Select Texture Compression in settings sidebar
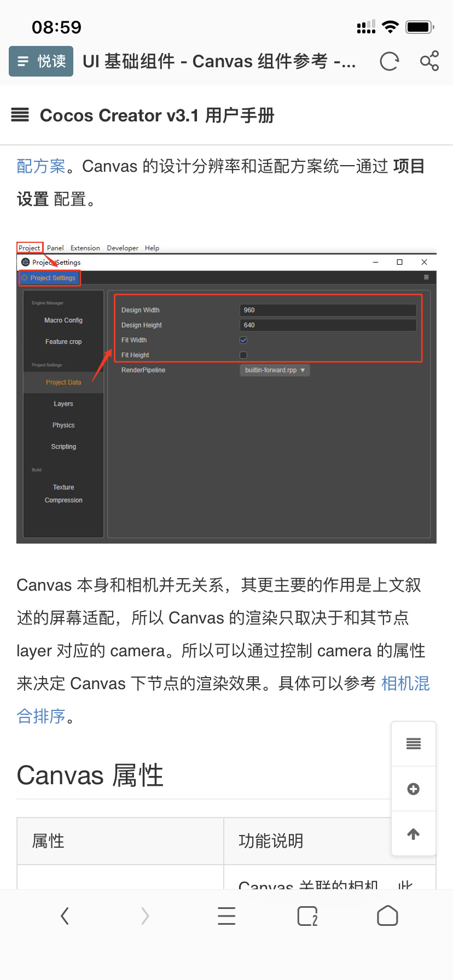Image resolution: width=453 pixels, height=980 pixels. (x=63, y=493)
